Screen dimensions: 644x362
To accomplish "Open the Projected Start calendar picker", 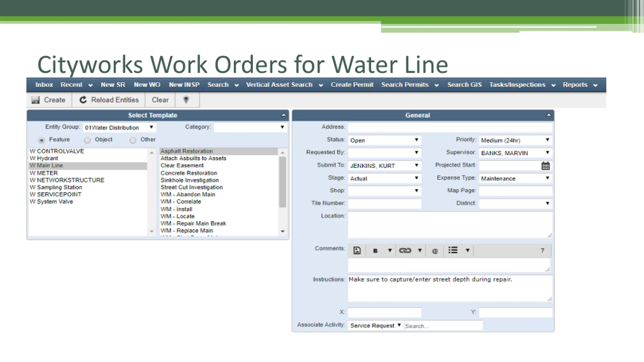I will [545, 166].
